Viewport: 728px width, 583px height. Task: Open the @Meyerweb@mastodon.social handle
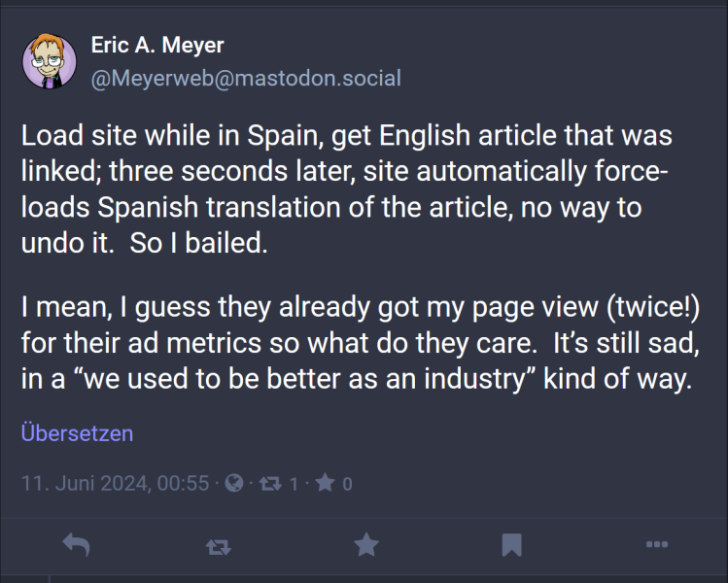[x=245, y=78]
